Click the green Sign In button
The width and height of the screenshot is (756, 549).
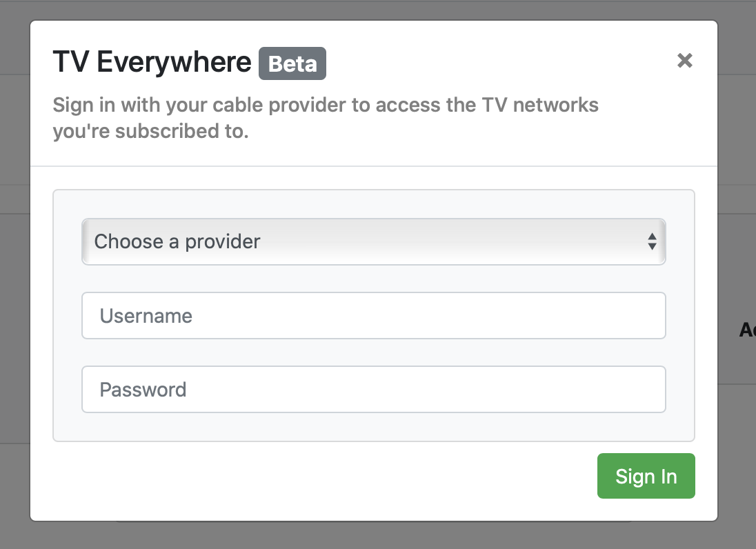pos(646,476)
